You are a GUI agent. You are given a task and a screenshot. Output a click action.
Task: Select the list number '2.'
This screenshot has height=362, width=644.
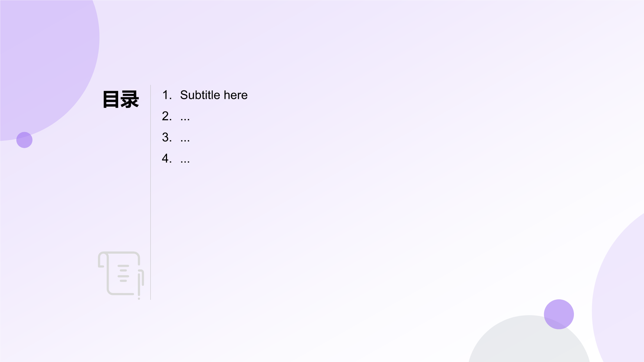click(x=167, y=116)
